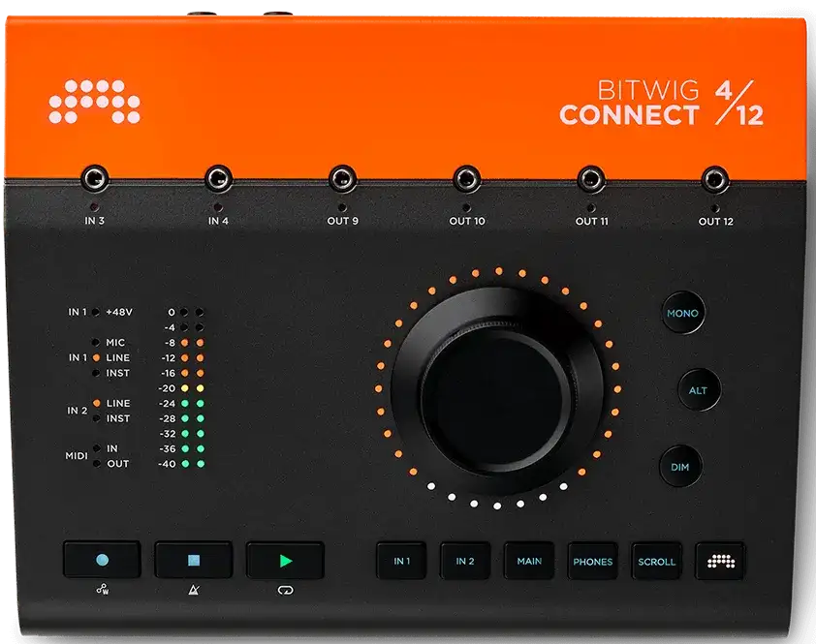Click the OUT 9 jack socket
816x644 pixels.
342,180
